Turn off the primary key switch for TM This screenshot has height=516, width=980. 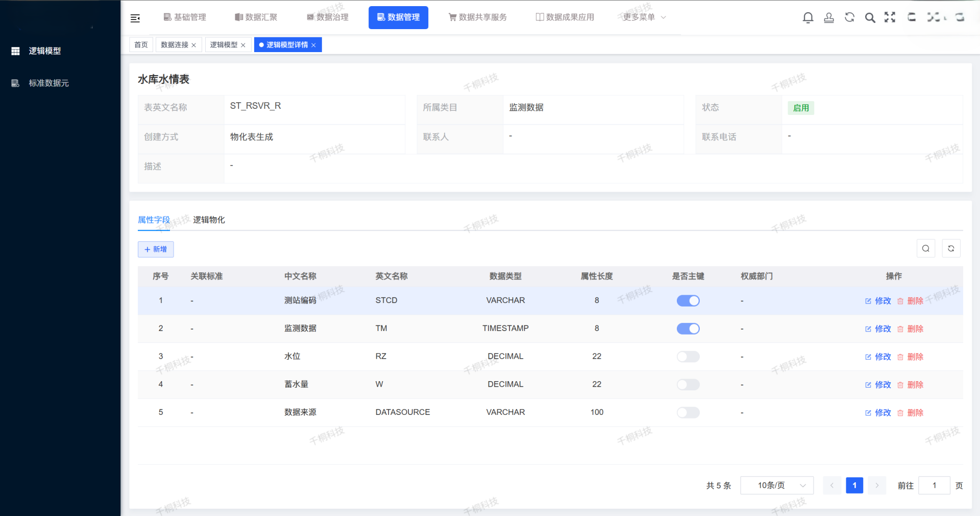click(688, 329)
